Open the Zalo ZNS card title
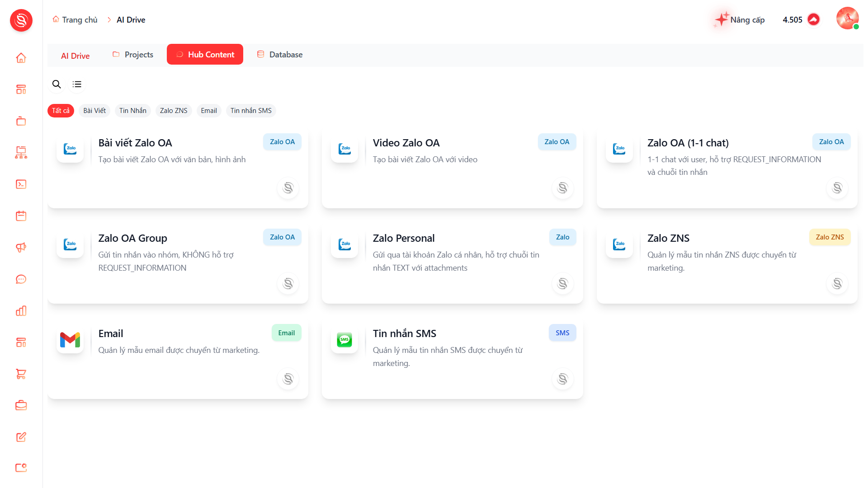Viewport: 868px width, 488px height. point(668,238)
